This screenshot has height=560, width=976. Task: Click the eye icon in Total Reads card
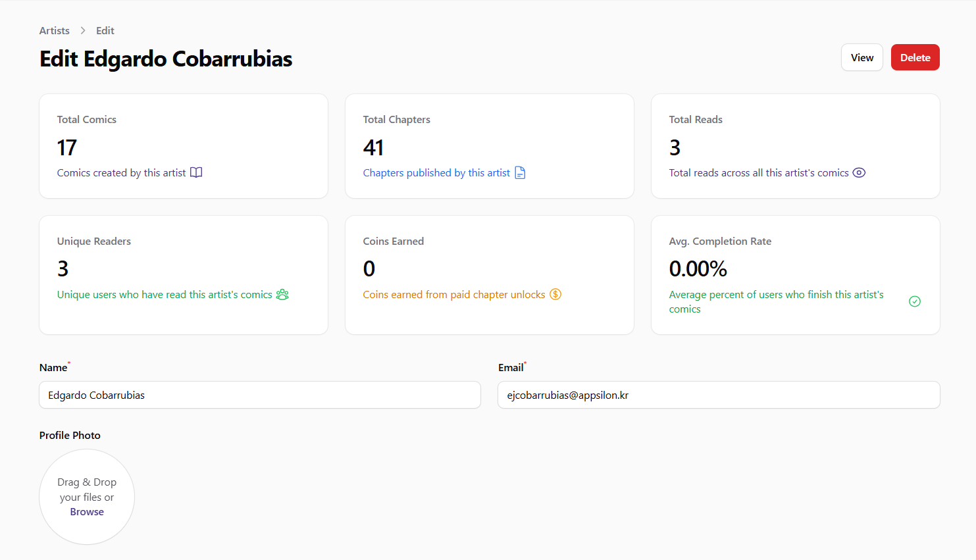(859, 172)
